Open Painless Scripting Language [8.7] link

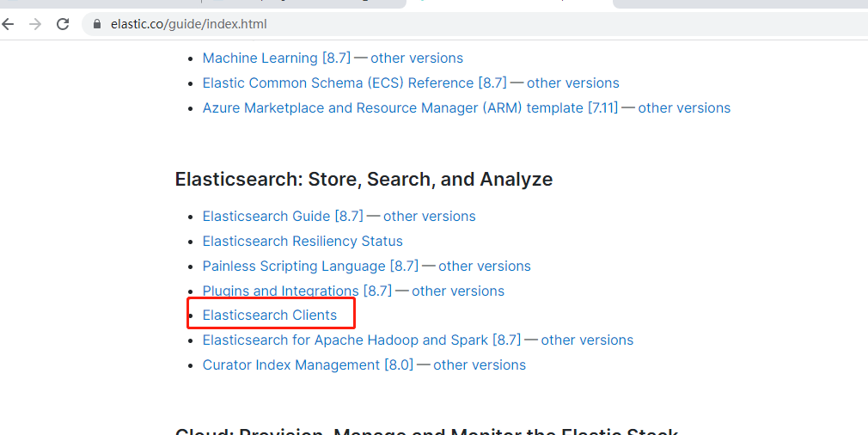[310, 267]
